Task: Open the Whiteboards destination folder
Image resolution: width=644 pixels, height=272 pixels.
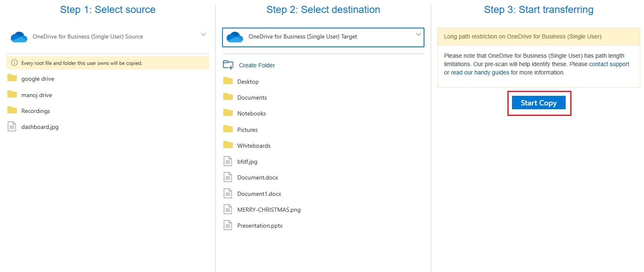Action: tap(254, 146)
